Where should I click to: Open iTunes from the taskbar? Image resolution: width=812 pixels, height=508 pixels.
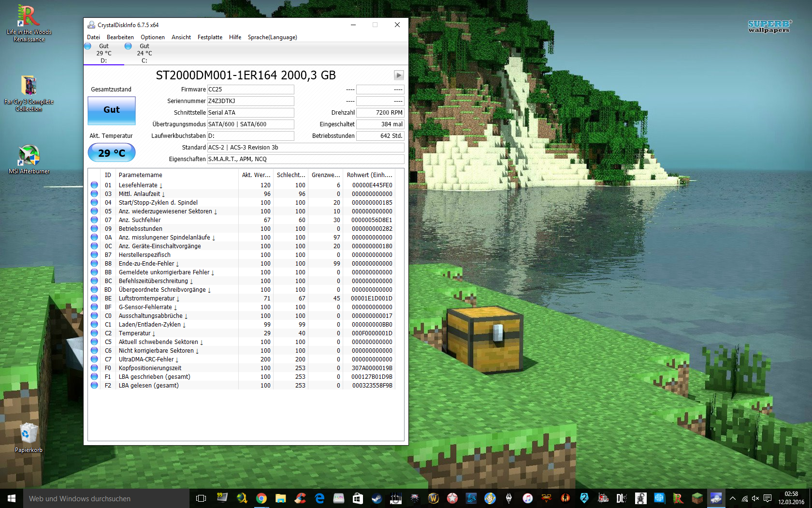(528, 498)
